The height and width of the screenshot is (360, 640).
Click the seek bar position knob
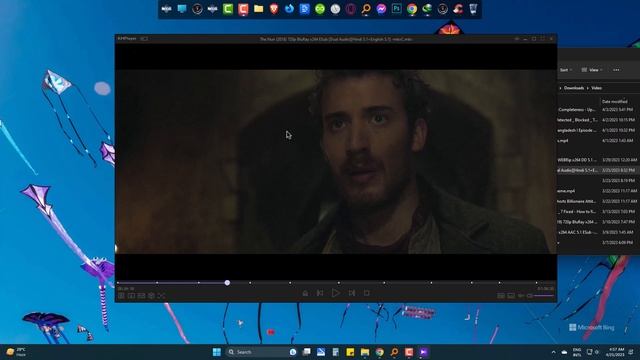227,282
